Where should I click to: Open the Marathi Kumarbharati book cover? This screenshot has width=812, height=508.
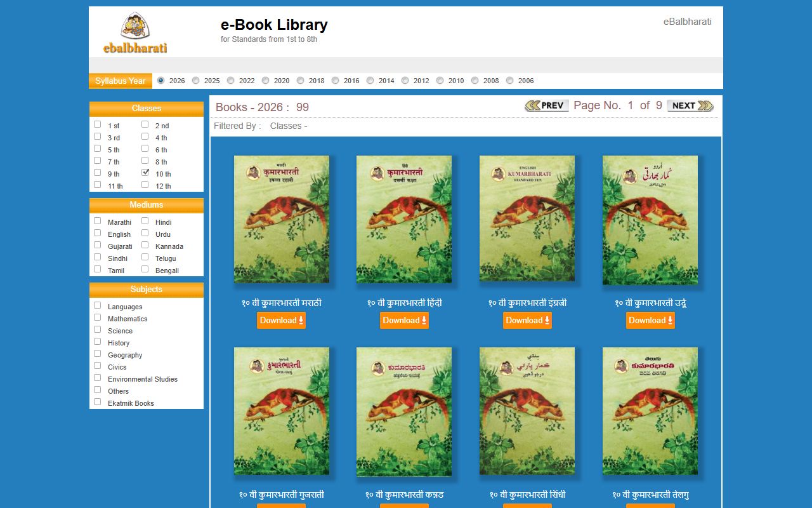[282, 219]
